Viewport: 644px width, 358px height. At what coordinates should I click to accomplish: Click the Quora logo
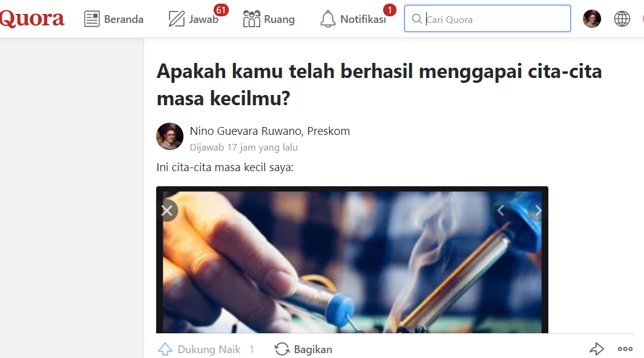31,19
